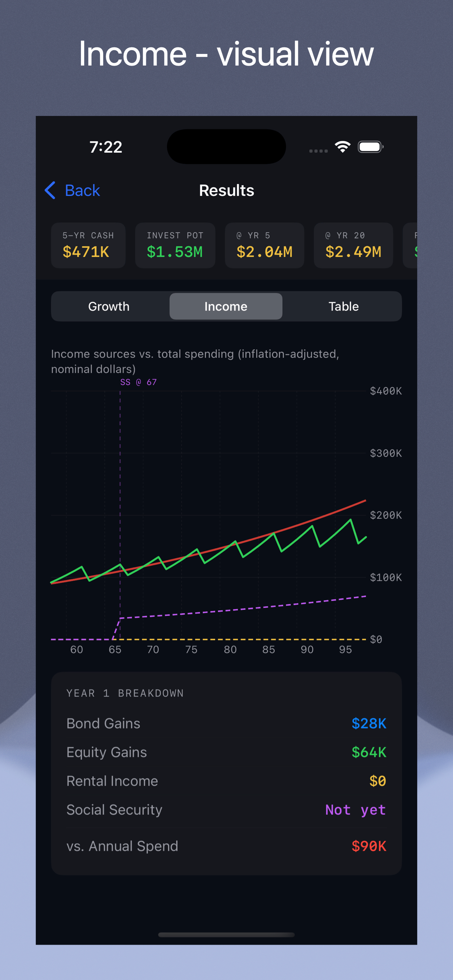Tap the $300K axis label
This screenshot has height=980, width=453.
[386, 453]
